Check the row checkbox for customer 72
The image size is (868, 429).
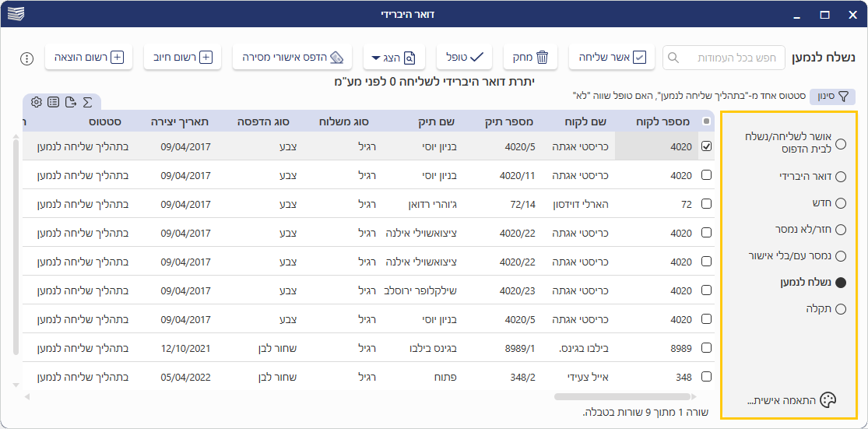[x=706, y=204]
